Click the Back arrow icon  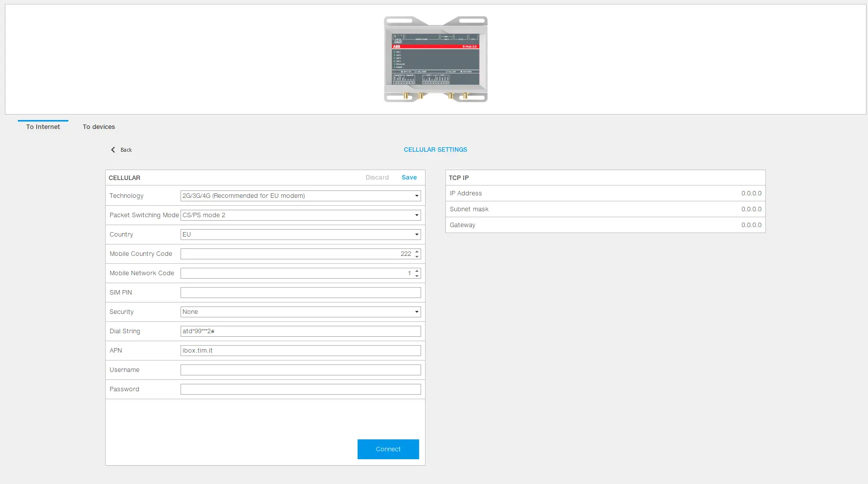[113, 150]
